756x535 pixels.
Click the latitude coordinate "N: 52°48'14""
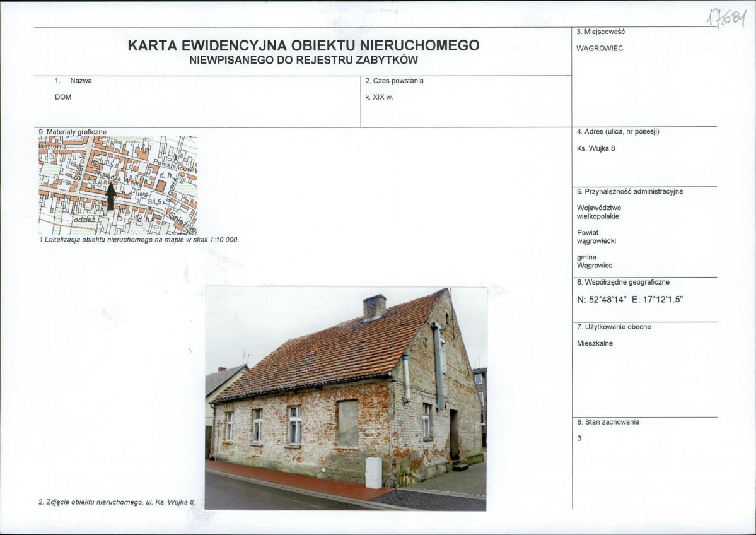pos(602,299)
